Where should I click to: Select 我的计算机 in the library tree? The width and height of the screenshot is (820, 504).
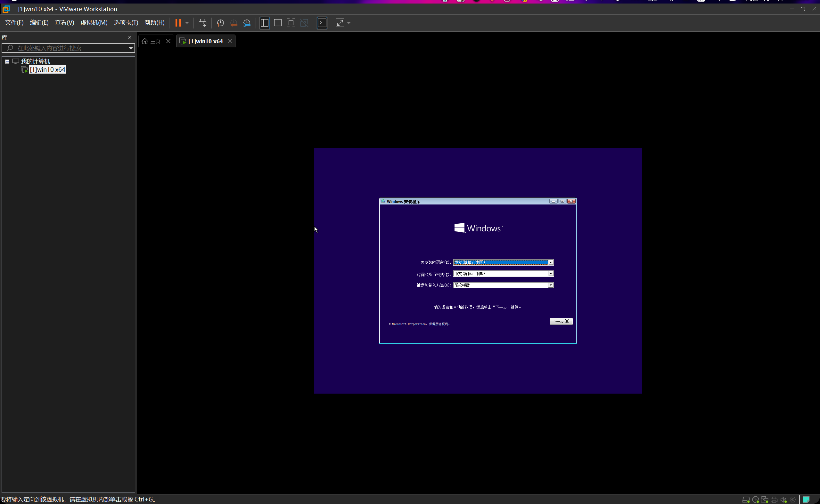click(35, 61)
